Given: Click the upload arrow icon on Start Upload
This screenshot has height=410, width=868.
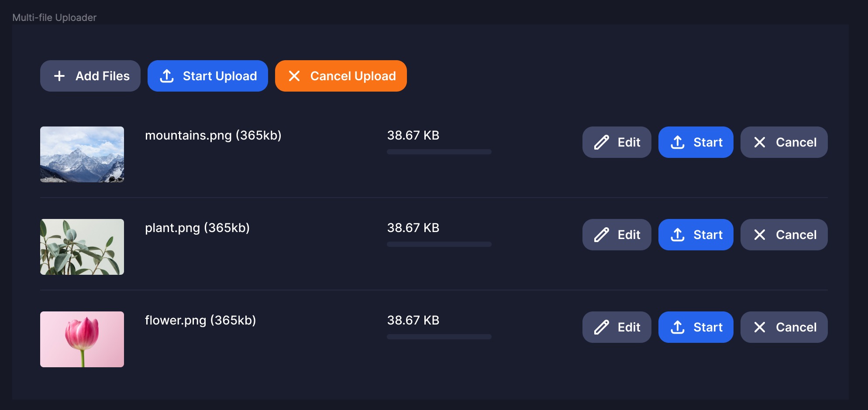Looking at the screenshot, I should [x=167, y=75].
